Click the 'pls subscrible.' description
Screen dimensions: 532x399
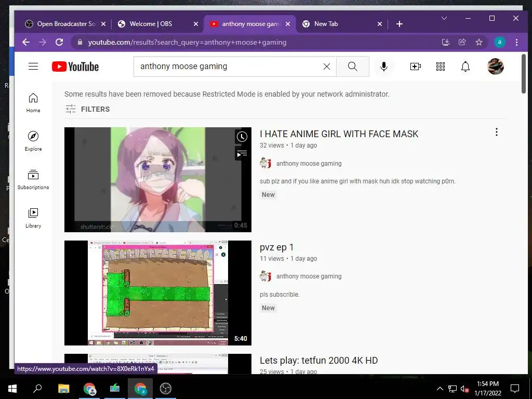[x=280, y=295]
